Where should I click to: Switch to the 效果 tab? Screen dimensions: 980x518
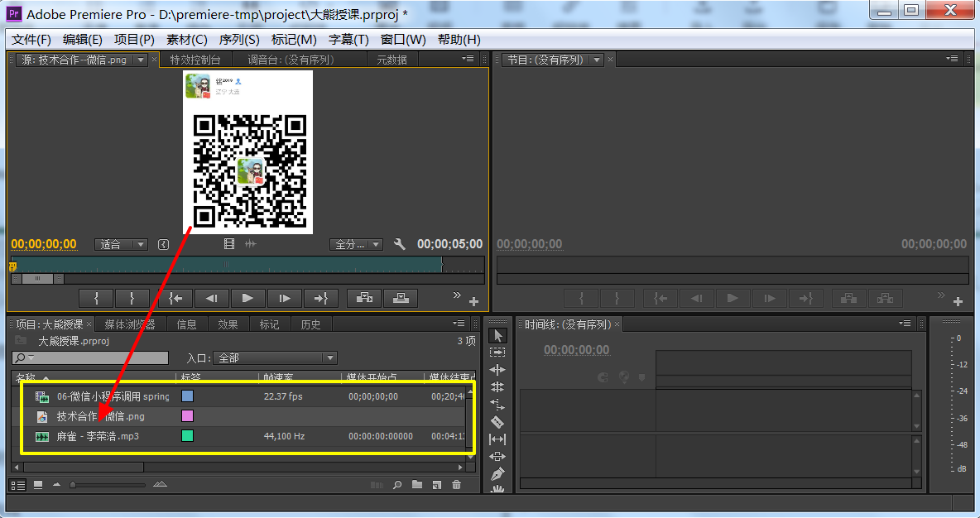click(x=228, y=324)
